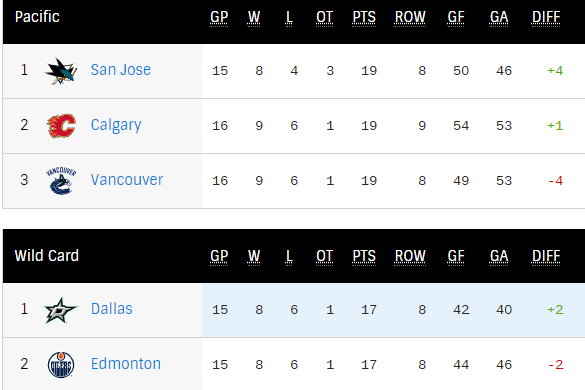Click the Calgary Flames logo
This screenshot has height=390, width=585.
point(61,126)
